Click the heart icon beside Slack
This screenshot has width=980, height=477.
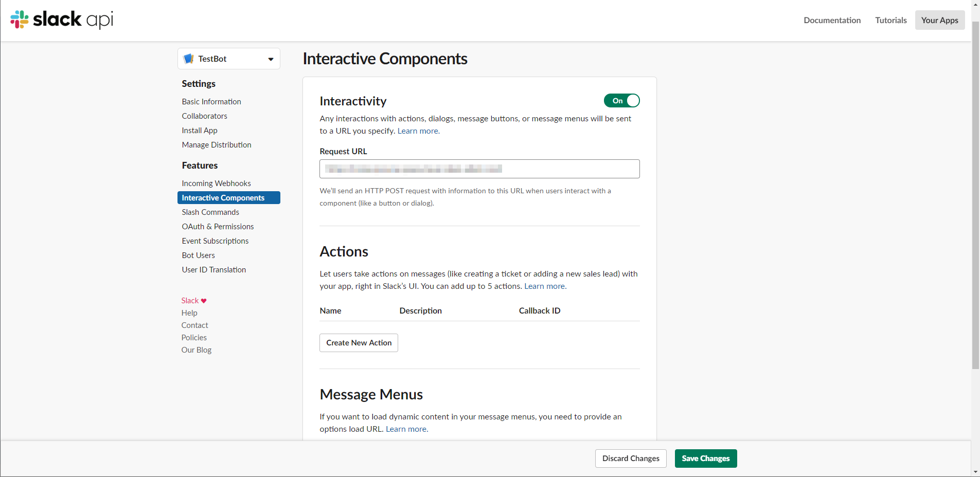(204, 301)
